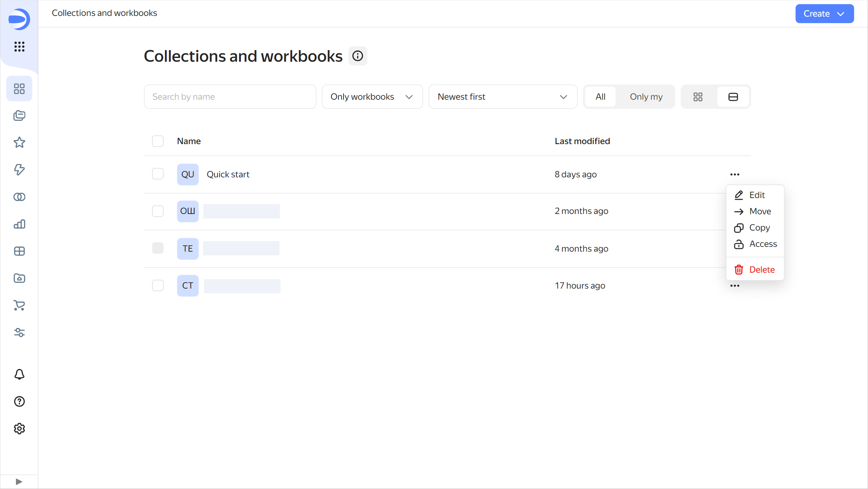Open the question mark help icon
868x489 pixels.
19,402
